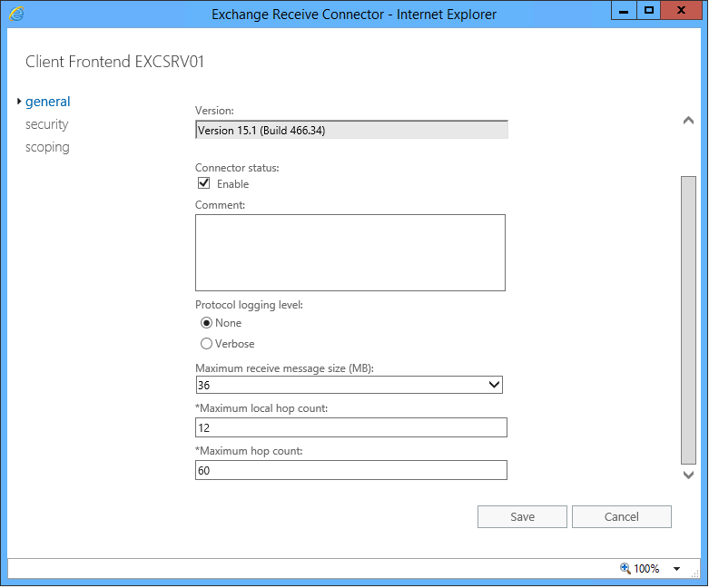This screenshot has height=588, width=709.
Task: Open the general tab
Action: (x=47, y=102)
